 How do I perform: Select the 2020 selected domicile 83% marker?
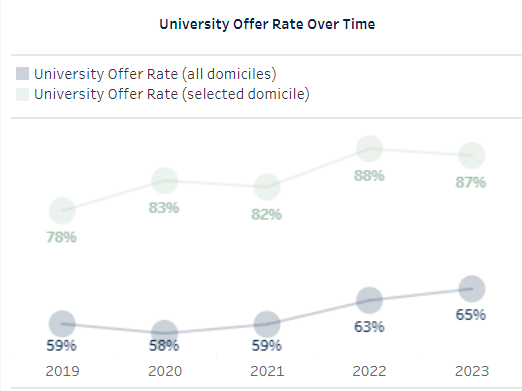coord(164,181)
